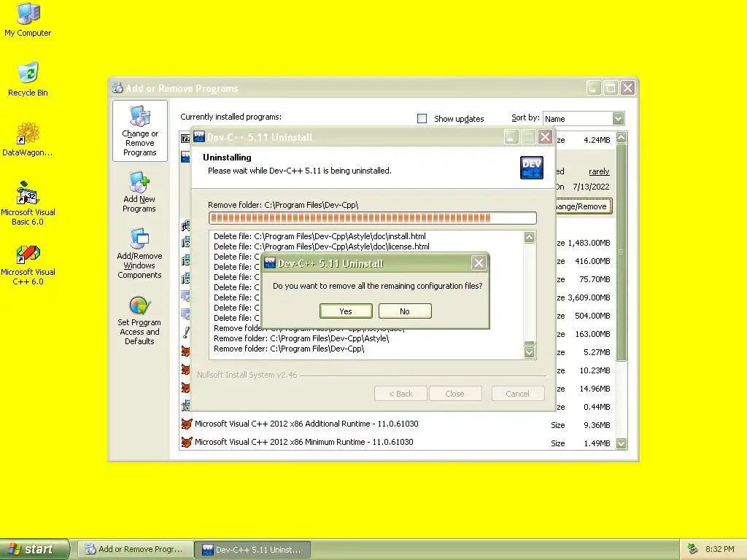This screenshot has width=747, height=560.
Task: Switch to Add or Remove Programs taskbar button
Action: coord(135,550)
